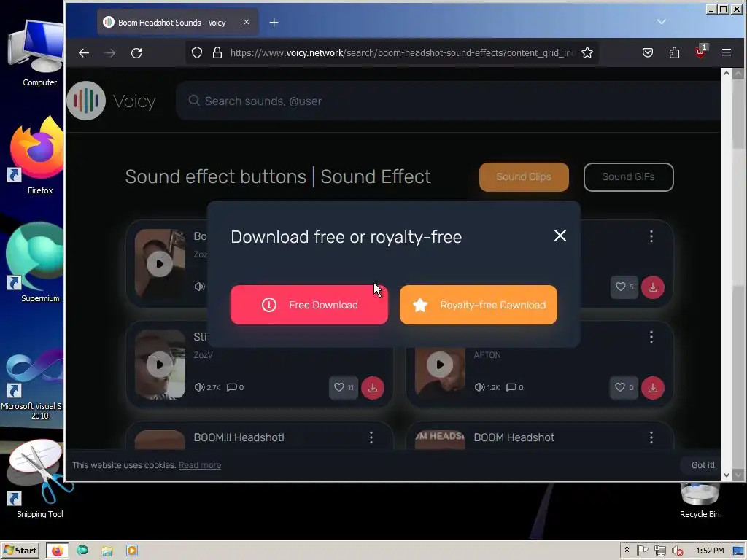The width and height of the screenshot is (747, 560).
Task: Bookmark this page with star icon
Action: (587, 52)
